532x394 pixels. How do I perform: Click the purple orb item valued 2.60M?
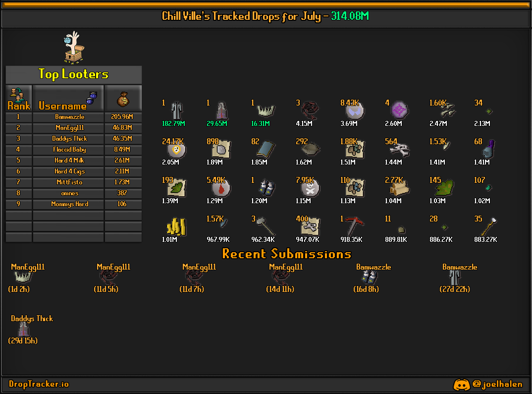[399, 110]
